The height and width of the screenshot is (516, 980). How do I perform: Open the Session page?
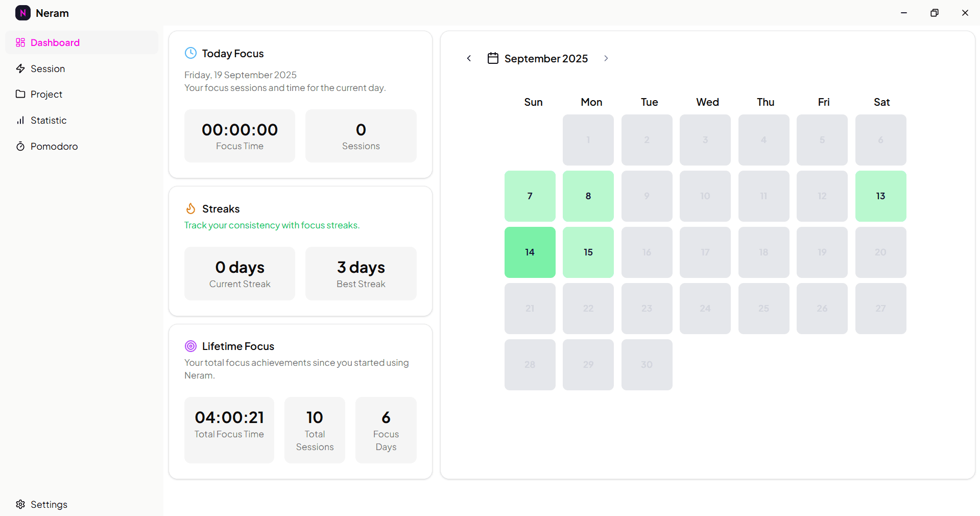coord(47,68)
